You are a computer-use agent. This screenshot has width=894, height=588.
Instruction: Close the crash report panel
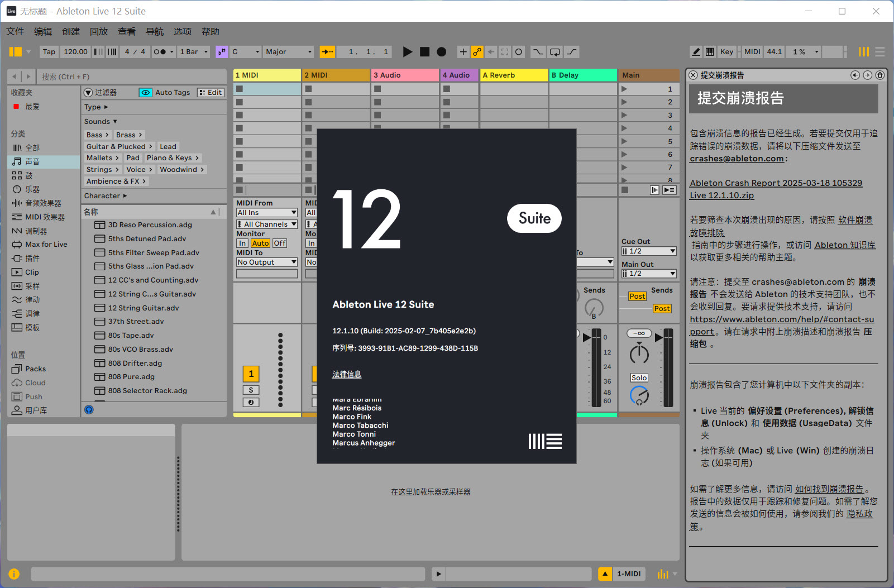click(x=693, y=75)
